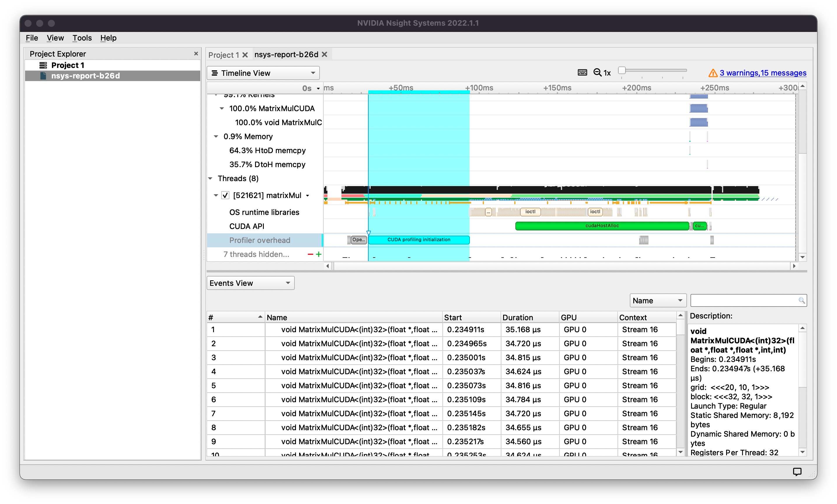
Task: Switch to the Project 1 tab
Action: pyautogui.click(x=224, y=55)
